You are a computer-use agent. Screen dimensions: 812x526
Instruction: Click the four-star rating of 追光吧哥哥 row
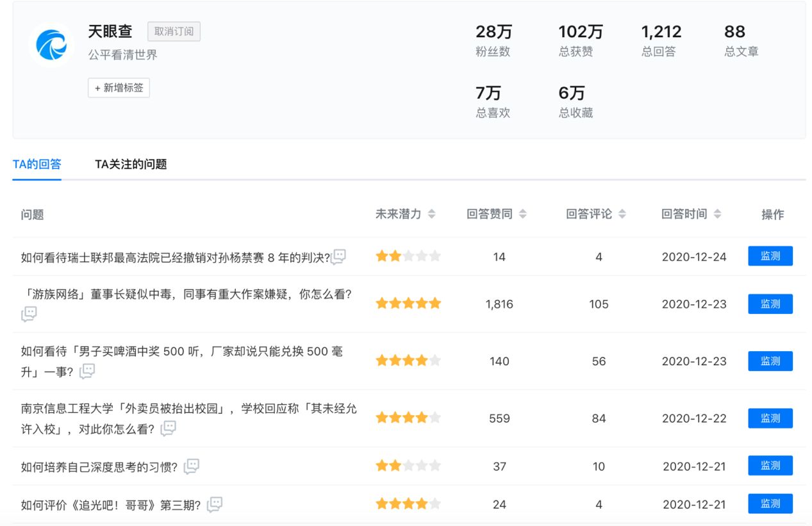408,504
